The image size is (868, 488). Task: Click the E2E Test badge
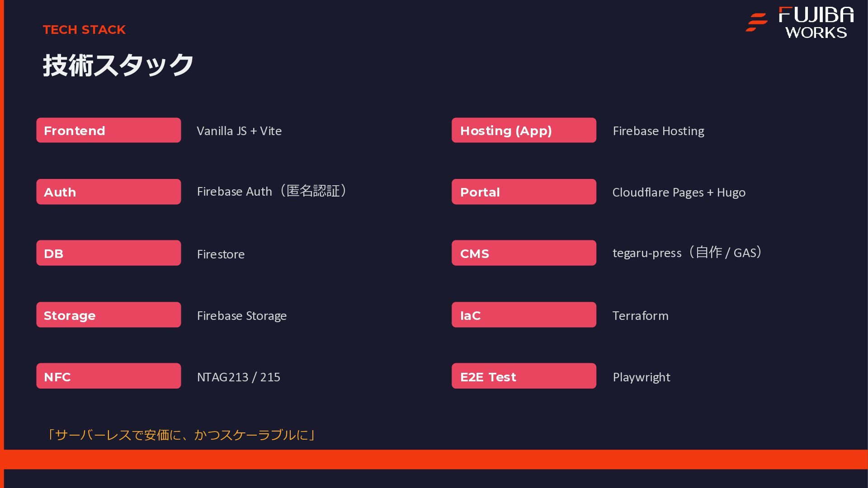(524, 376)
